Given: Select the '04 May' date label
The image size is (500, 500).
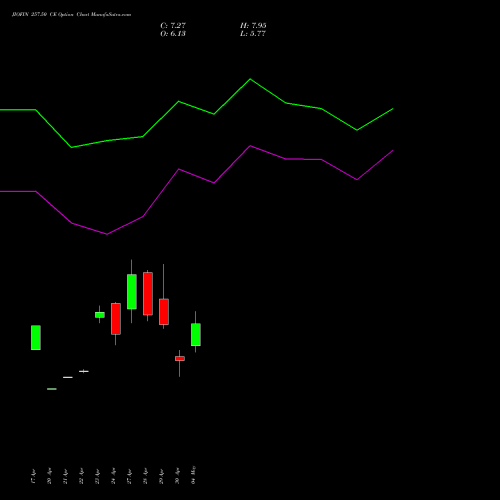Looking at the screenshot, I should click(x=193, y=475).
